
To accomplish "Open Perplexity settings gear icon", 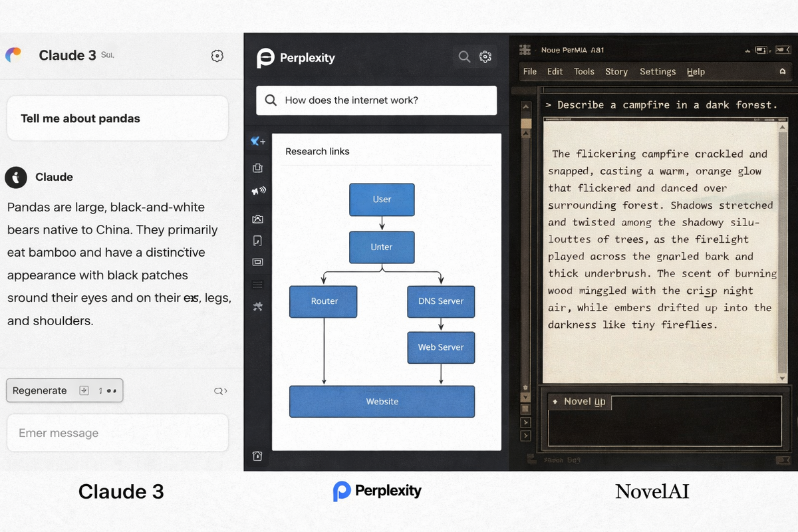I will [485, 57].
